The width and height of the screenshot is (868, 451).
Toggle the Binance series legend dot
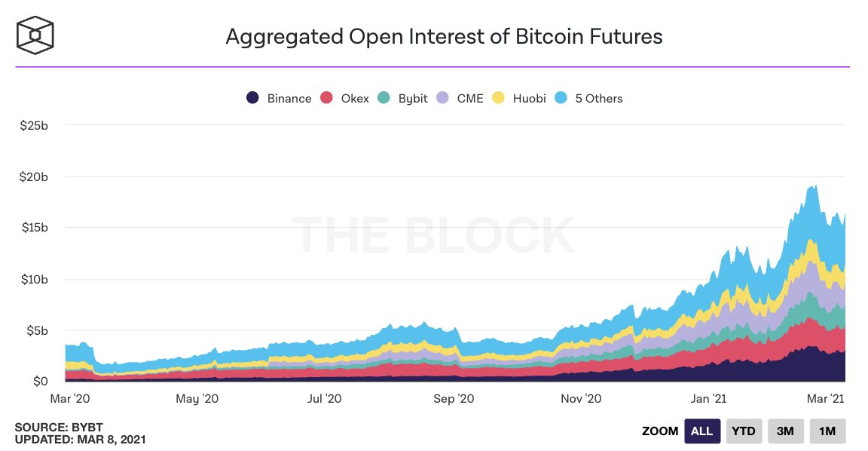tap(253, 98)
